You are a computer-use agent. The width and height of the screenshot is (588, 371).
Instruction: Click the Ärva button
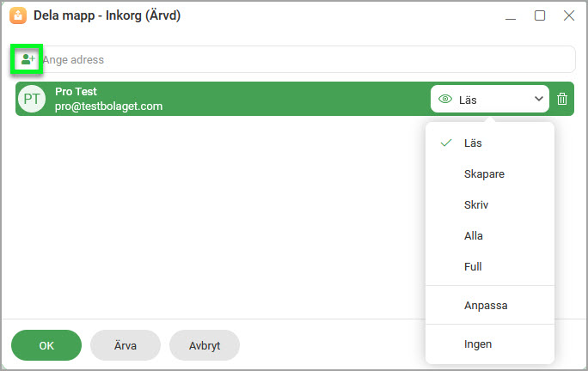pyautogui.click(x=126, y=345)
